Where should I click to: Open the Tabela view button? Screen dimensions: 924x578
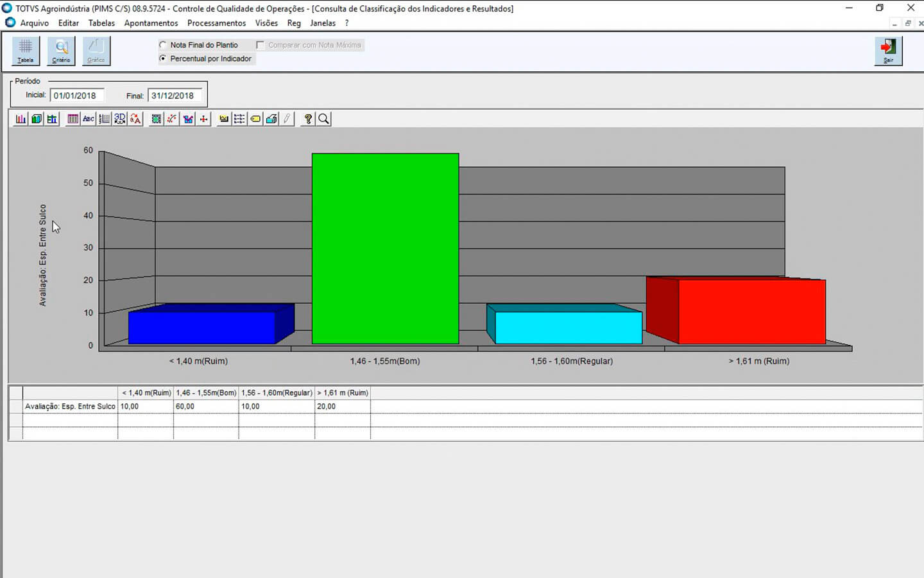[26, 51]
